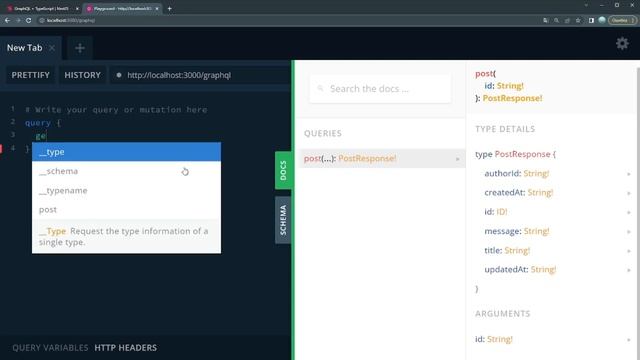Open browser profile avatar
Viewport: 640px width, 360px height.
602,20
